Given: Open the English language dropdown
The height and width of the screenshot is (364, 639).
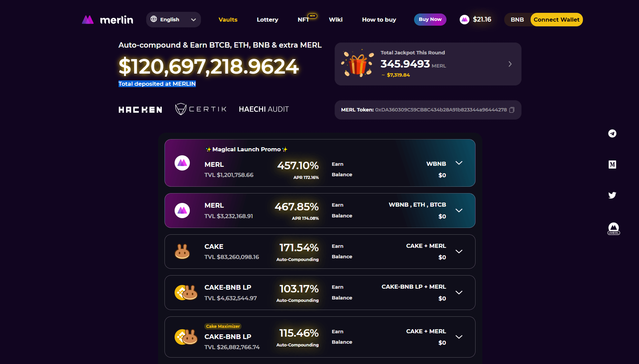Looking at the screenshot, I should [173, 20].
